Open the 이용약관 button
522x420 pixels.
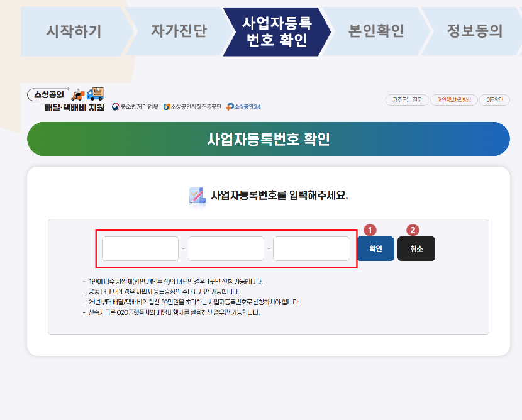coord(494,100)
